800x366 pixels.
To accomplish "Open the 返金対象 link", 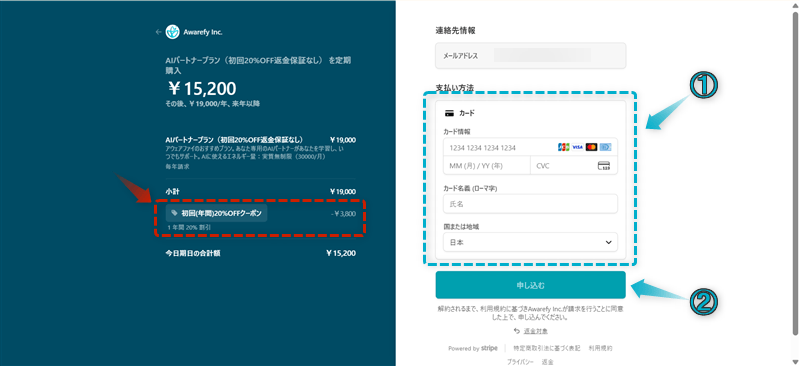I will coord(536,331).
